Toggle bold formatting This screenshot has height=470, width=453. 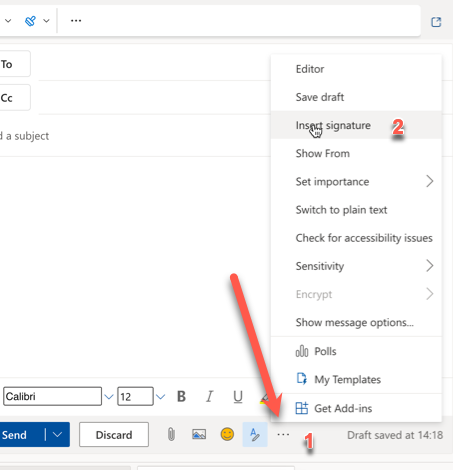pyautogui.click(x=181, y=396)
